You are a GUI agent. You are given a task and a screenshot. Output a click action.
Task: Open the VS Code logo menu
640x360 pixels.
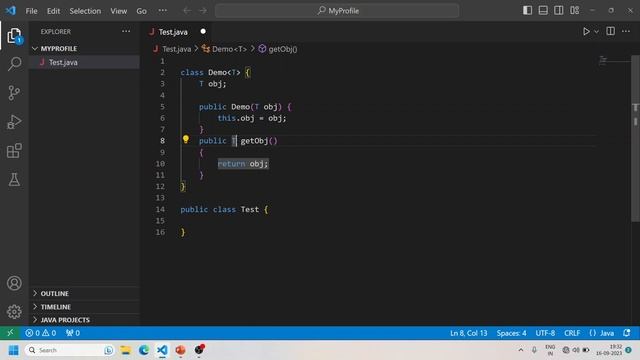tap(11, 11)
